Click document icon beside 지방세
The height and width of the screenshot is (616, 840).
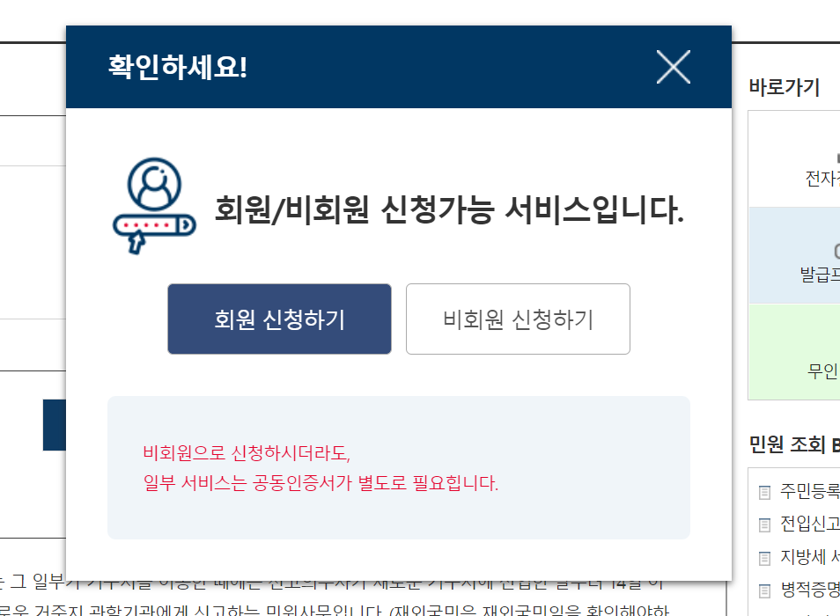click(765, 558)
